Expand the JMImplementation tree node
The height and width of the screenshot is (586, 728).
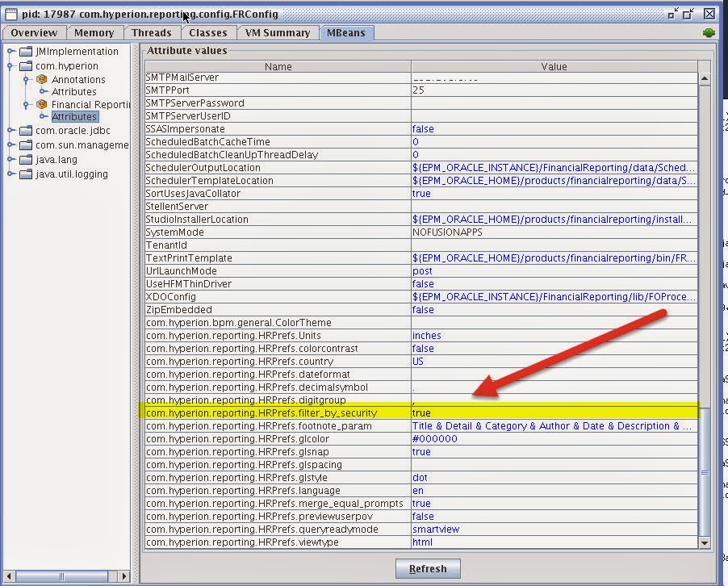pos(10,52)
